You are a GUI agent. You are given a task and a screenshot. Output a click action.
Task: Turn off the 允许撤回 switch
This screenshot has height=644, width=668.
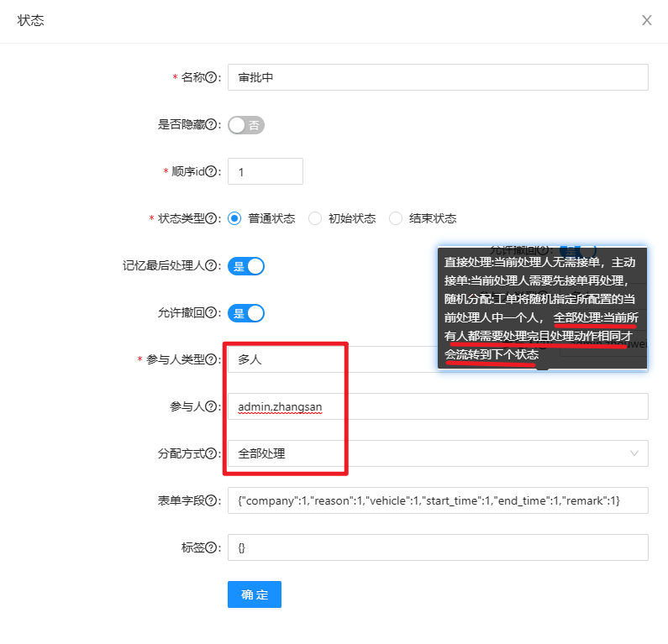[246, 313]
